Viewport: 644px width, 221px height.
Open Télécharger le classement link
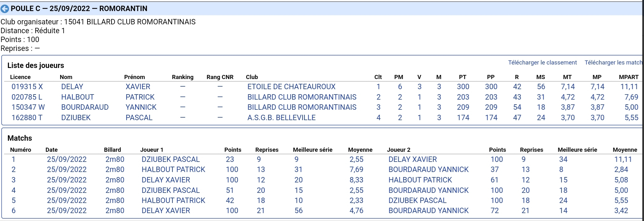coord(542,63)
